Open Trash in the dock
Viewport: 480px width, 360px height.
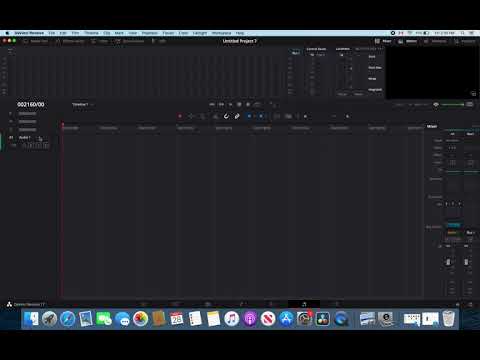[449, 319]
